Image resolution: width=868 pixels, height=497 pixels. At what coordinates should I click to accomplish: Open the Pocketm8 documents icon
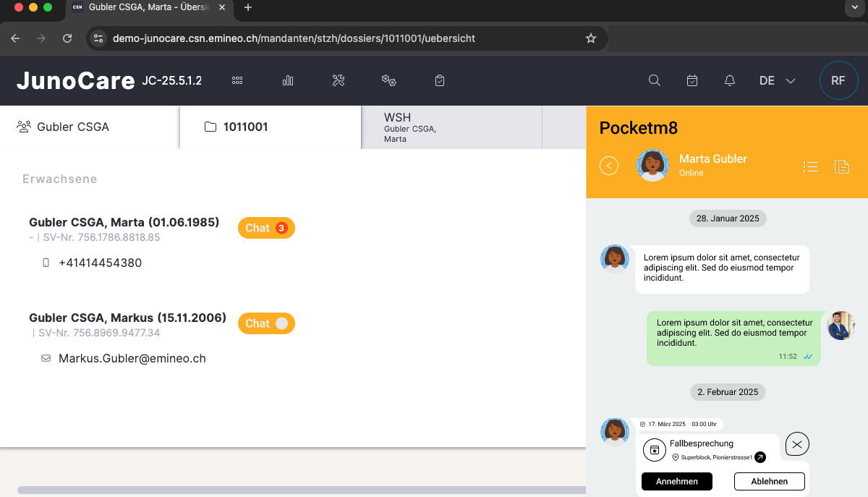coord(842,167)
